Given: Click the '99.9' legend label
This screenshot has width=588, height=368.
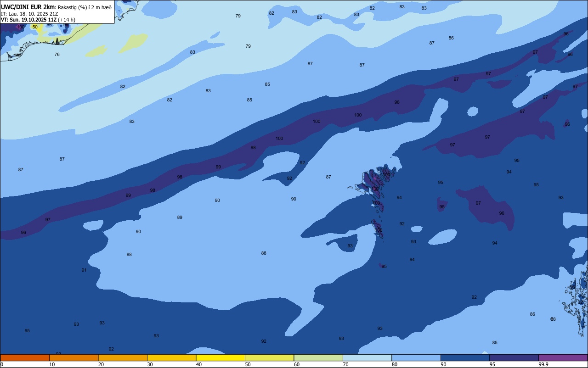Looking at the screenshot, I should point(543,364).
